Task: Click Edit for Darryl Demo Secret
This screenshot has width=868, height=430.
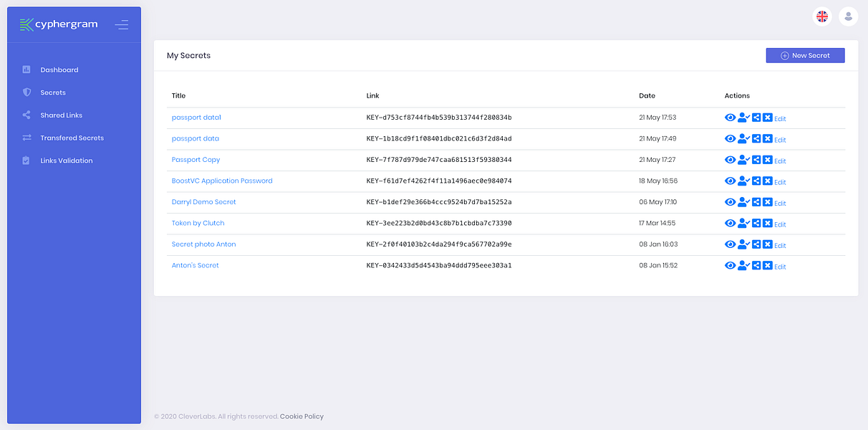Action: click(780, 204)
